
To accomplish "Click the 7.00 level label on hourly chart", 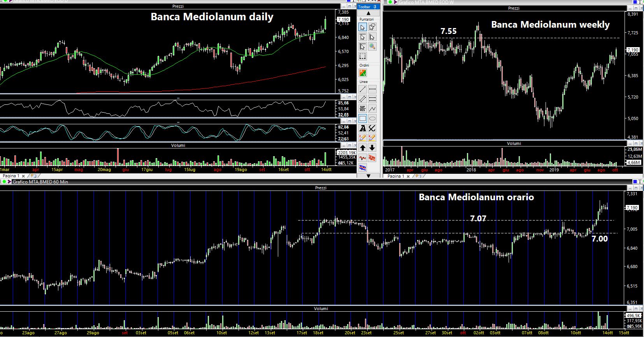I will click(x=599, y=239).
